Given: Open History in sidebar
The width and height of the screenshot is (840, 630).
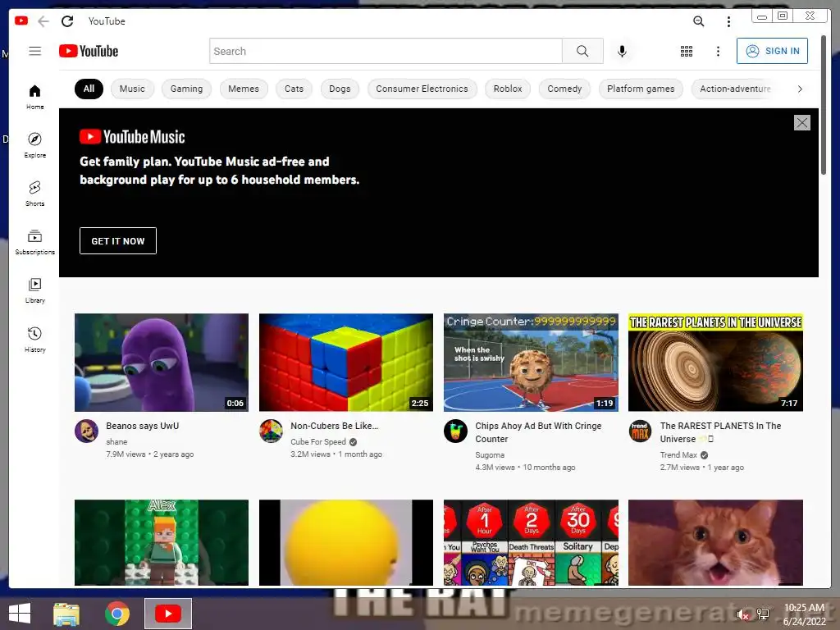Looking at the screenshot, I should click(x=34, y=340).
